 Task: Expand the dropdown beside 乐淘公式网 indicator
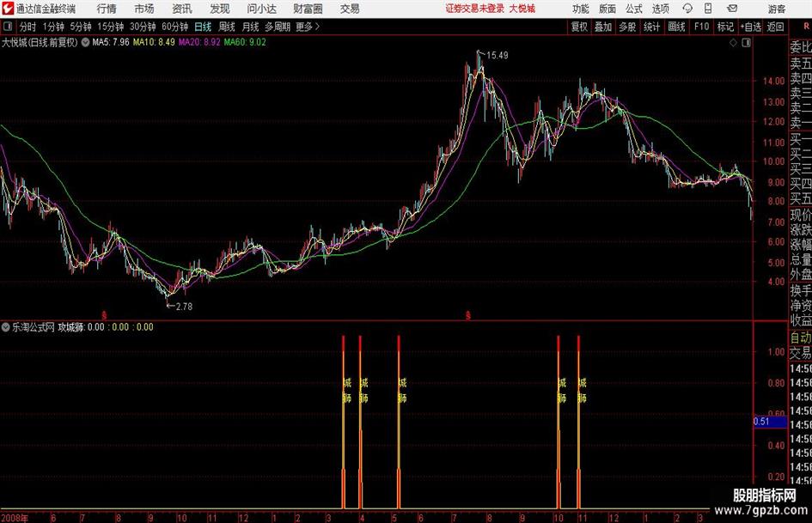pos(6,327)
